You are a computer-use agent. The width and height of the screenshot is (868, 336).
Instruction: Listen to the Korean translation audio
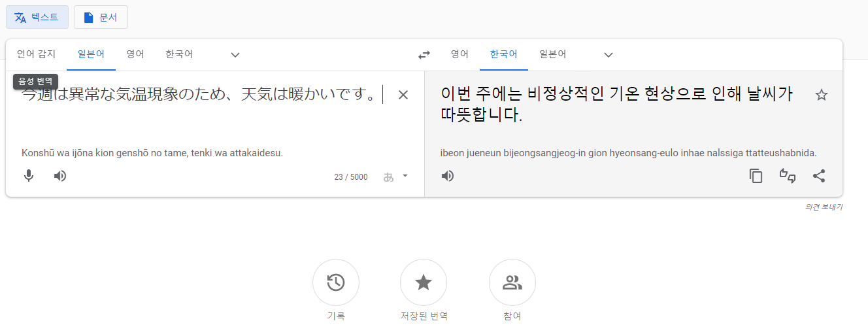[448, 176]
